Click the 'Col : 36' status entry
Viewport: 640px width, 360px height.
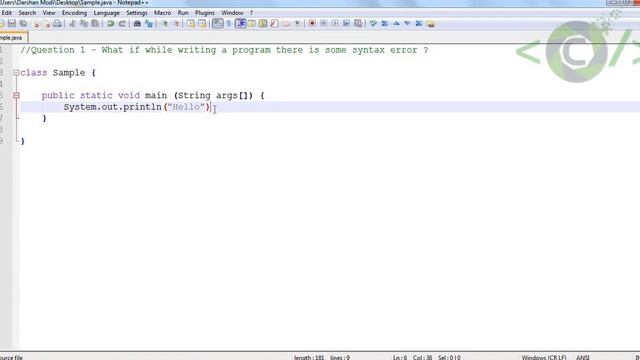coord(422,357)
